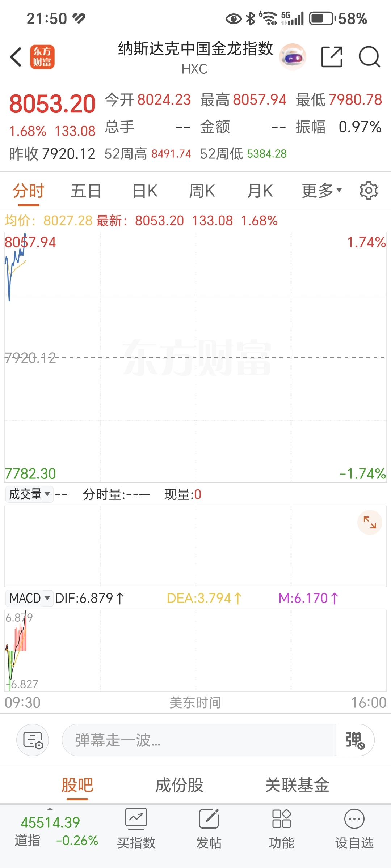
Task: Open the 成交量 indicator dropdown
Action: coord(29,494)
